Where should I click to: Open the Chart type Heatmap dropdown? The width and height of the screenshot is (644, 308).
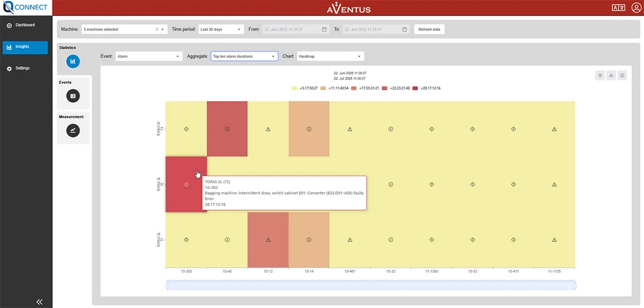pyautogui.click(x=330, y=56)
